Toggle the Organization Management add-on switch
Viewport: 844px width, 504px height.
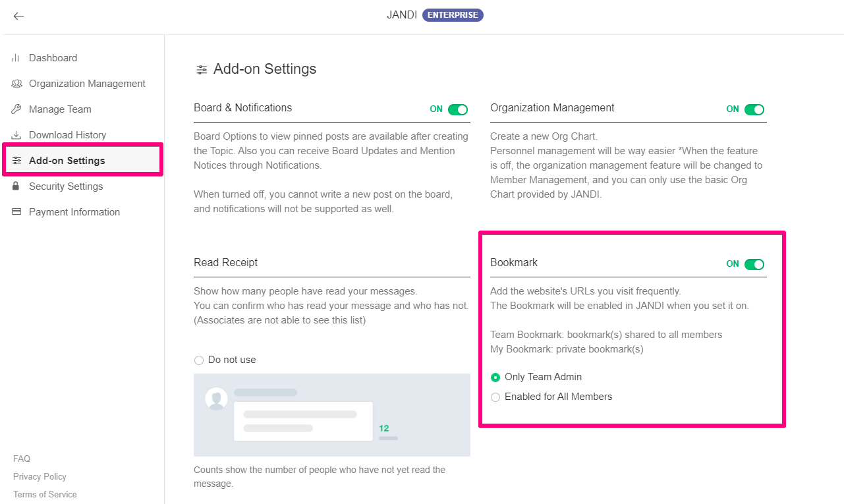click(754, 109)
